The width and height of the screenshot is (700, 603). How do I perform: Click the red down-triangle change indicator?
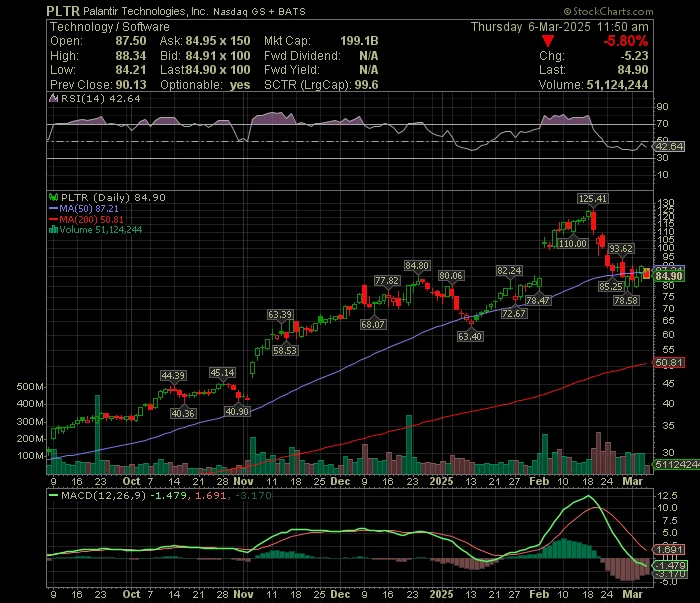(x=548, y=42)
